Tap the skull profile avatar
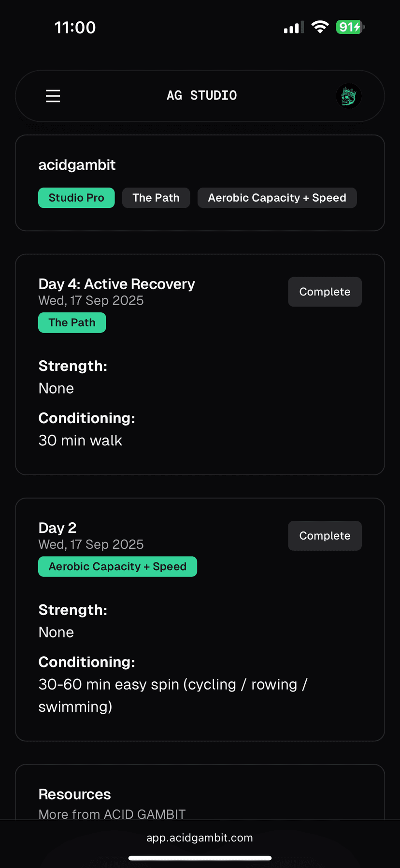 (348, 96)
